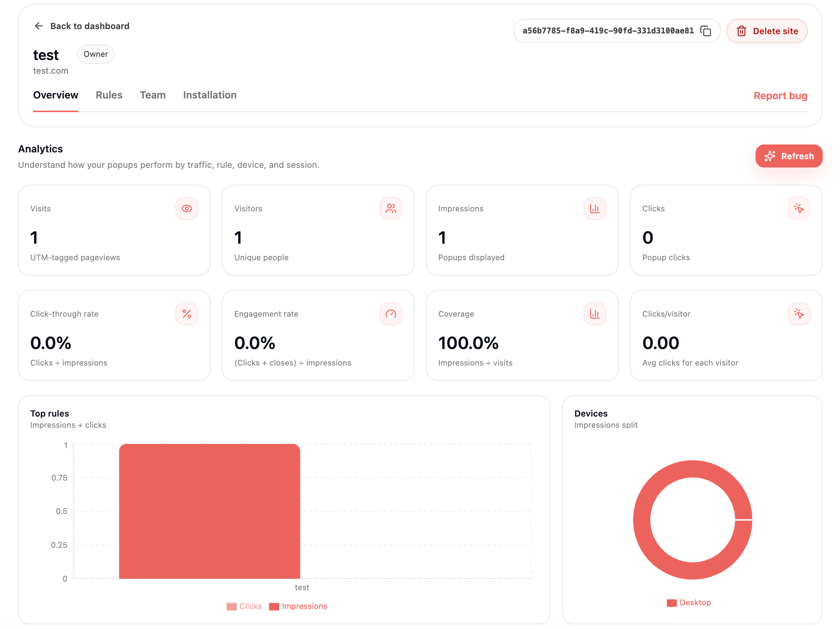Click the copy icon next to the site ID
This screenshot has height=629, width=840.
click(706, 31)
